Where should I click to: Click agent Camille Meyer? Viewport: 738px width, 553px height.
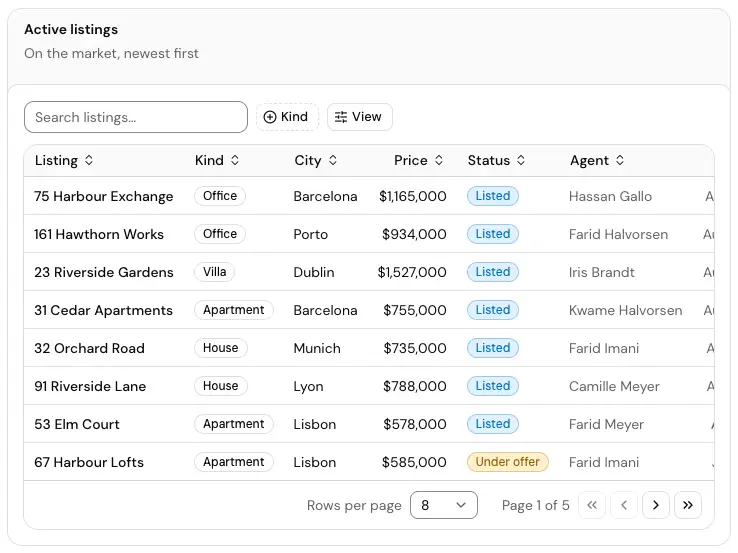coord(614,386)
